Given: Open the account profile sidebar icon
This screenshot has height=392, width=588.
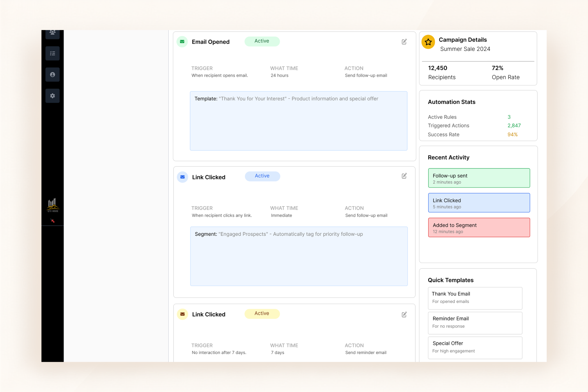Looking at the screenshot, I should (x=52, y=75).
